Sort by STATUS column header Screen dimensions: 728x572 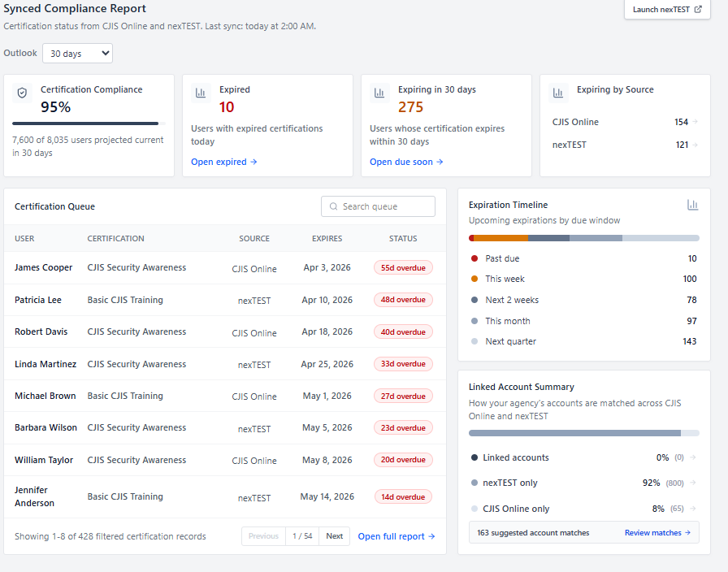tap(403, 238)
